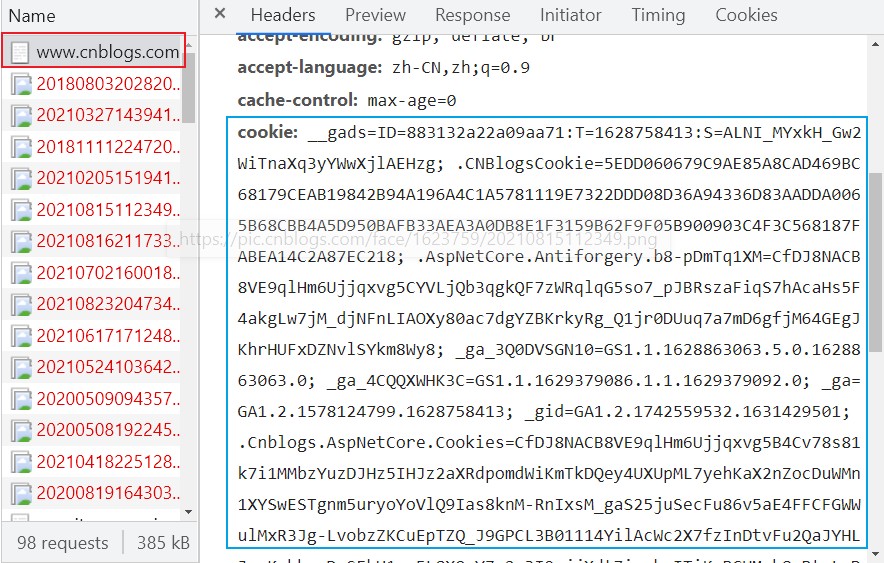Open the Preview tab
The height and width of the screenshot is (563, 884).
(375, 15)
